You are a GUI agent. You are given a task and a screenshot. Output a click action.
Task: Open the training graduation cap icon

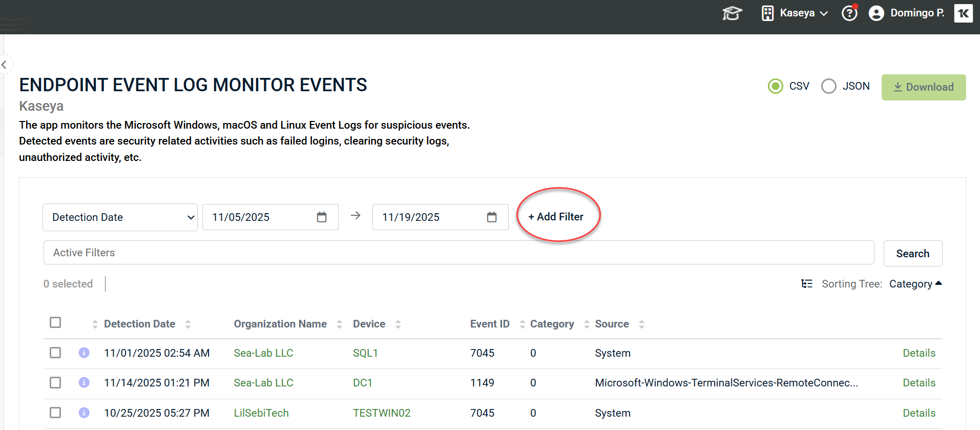point(732,13)
